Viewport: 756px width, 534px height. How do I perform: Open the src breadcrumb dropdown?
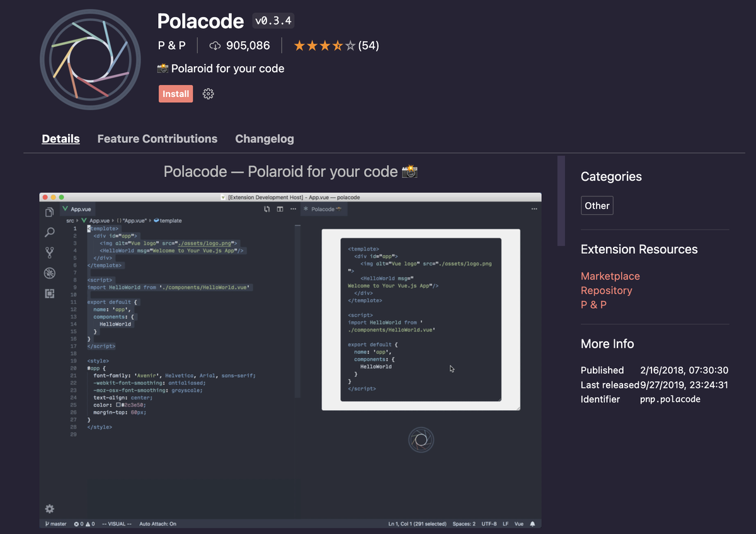point(69,220)
